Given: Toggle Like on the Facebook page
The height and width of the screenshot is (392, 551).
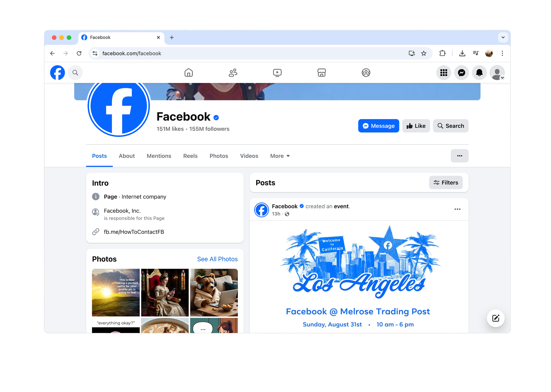Looking at the screenshot, I should pos(416,126).
